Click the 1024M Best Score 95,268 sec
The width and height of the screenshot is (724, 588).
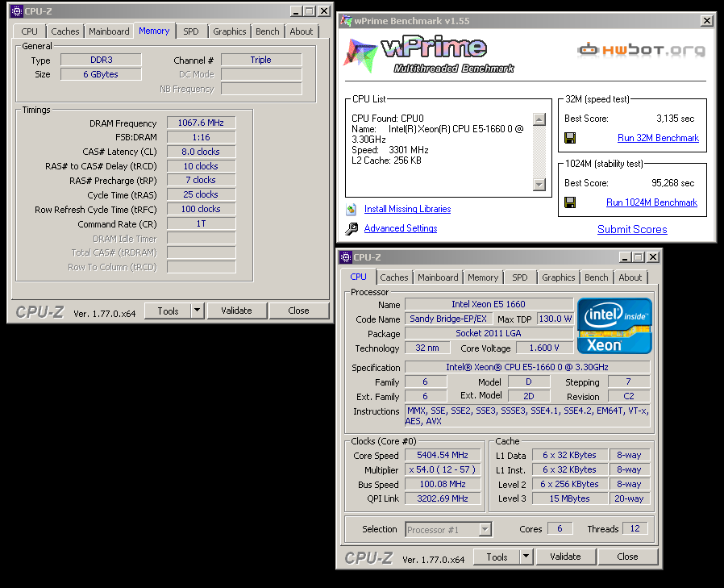(x=672, y=183)
